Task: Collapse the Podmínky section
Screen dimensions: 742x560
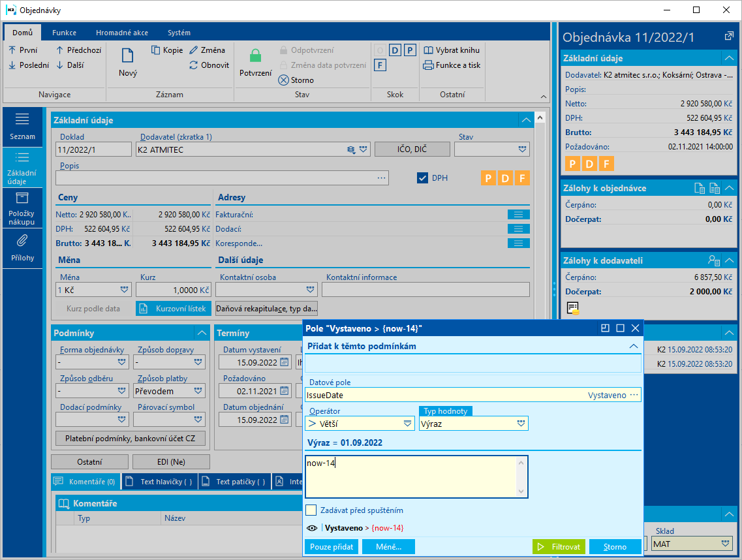Action: 202,333
